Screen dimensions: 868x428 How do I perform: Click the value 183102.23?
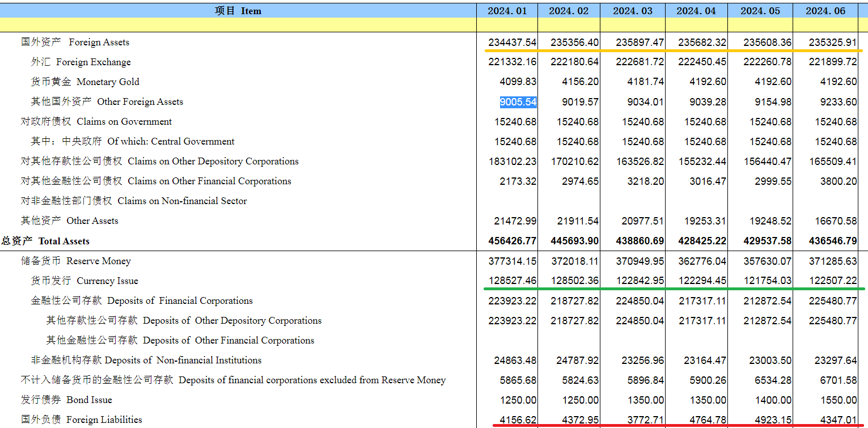click(513, 162)
